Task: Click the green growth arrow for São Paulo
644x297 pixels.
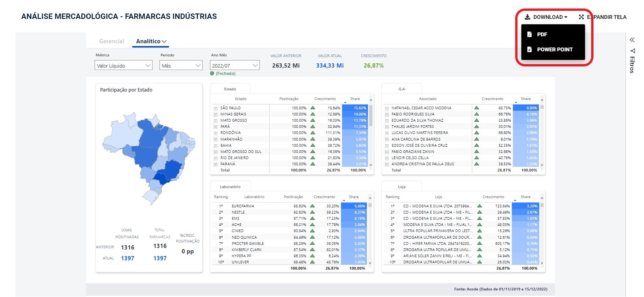Action: point(313,108)
